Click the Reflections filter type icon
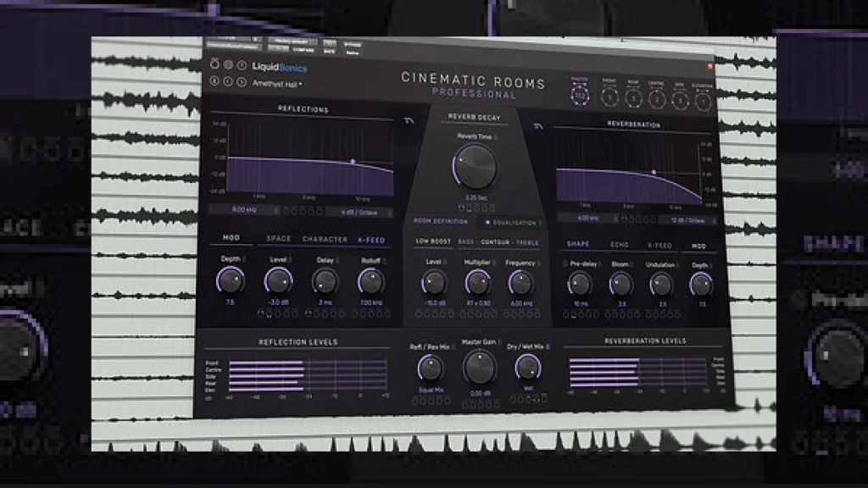 409,120
